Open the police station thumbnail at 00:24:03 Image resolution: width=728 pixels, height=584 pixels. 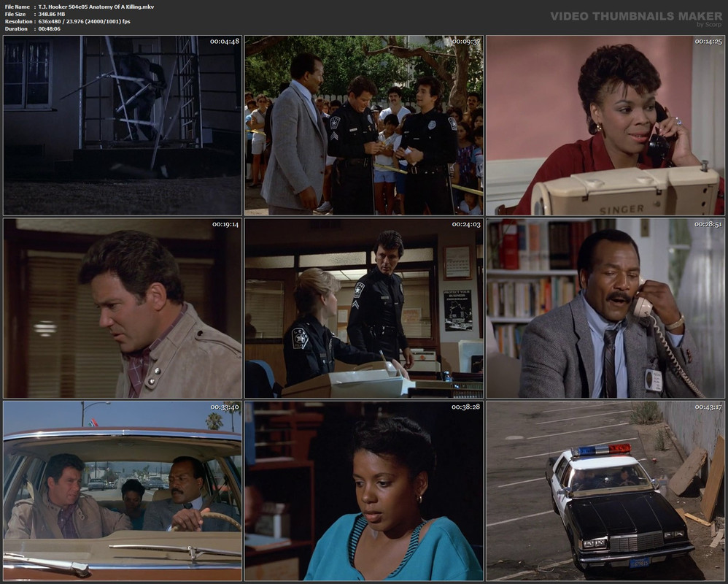364,309
